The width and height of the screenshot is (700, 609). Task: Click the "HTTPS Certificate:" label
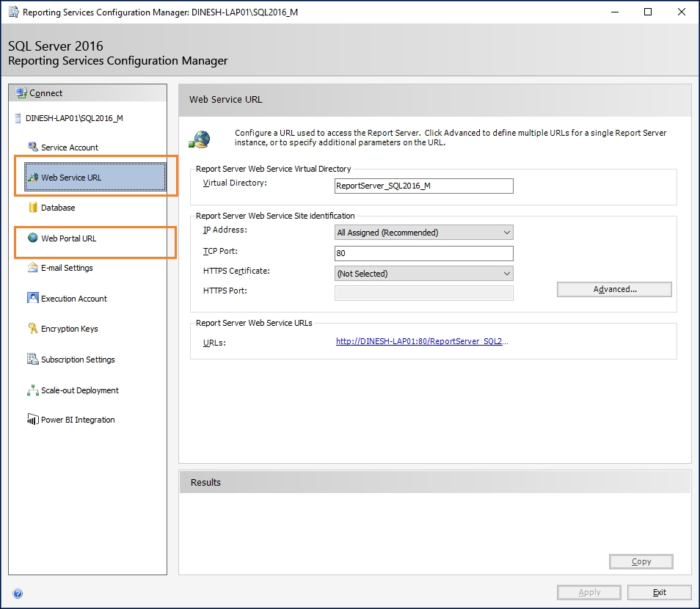coord(236,271)
